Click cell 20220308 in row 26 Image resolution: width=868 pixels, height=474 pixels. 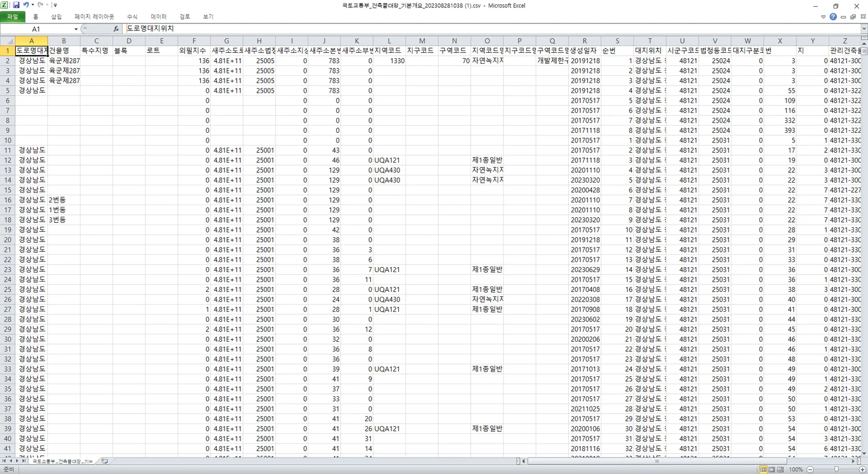(585, 299)
